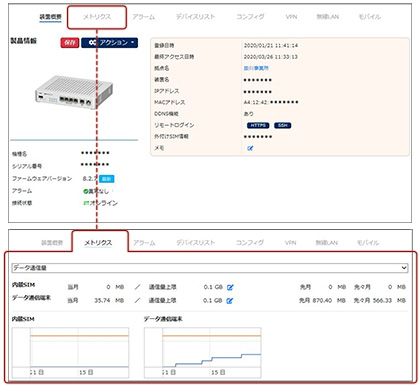Click the DDNS機能 value あり
This screenshot has width=420, height=385.
tap(249, 114)
